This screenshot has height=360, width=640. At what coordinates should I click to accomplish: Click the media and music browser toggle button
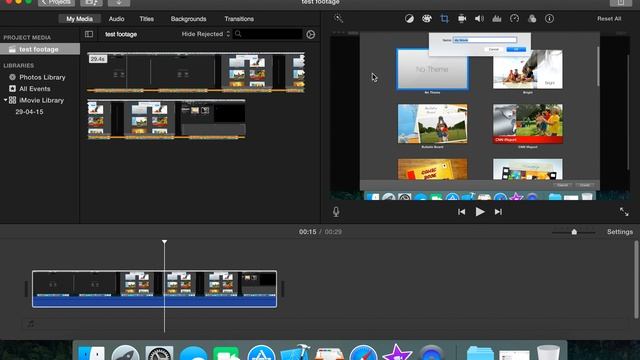tap(91, 2)
